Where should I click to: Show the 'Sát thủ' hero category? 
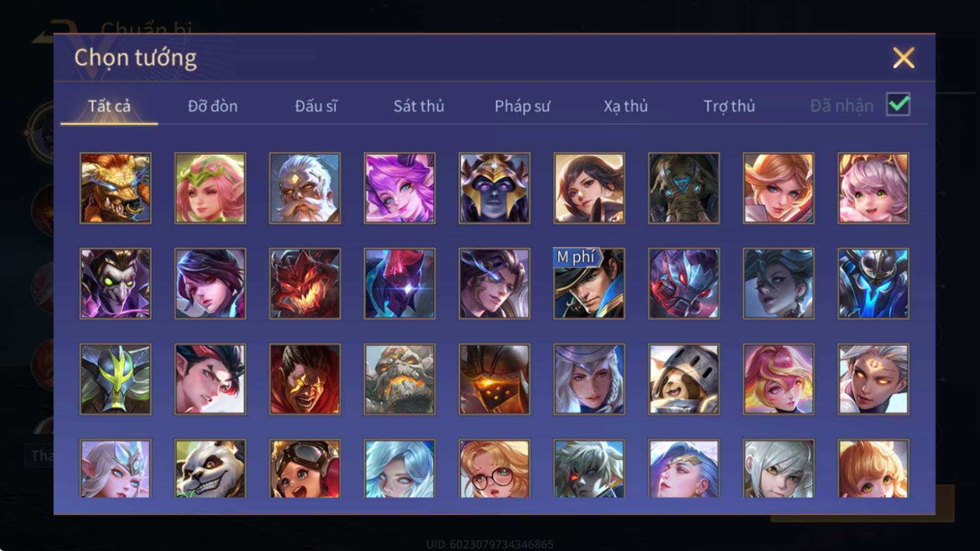419,106
